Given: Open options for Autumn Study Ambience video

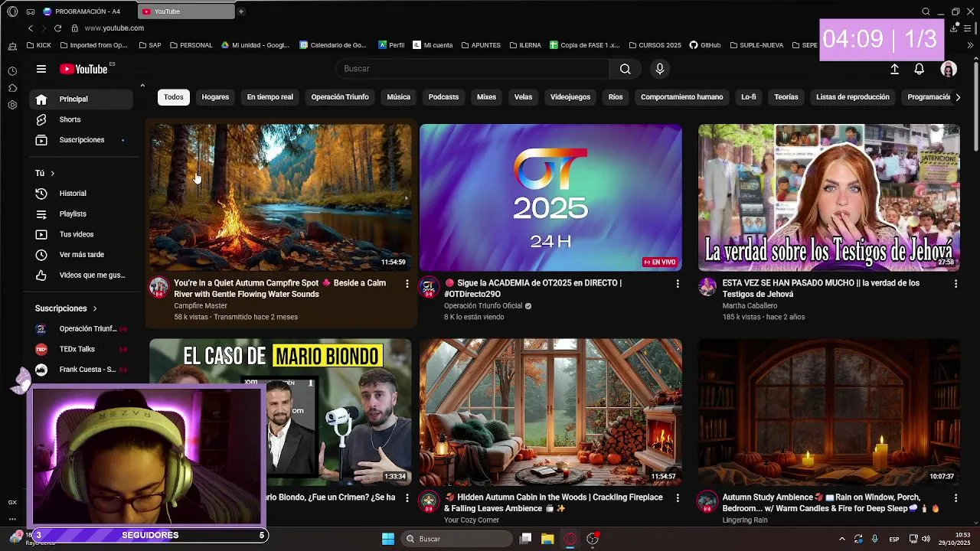Looking at the screenshot, I should pos(955,498).
